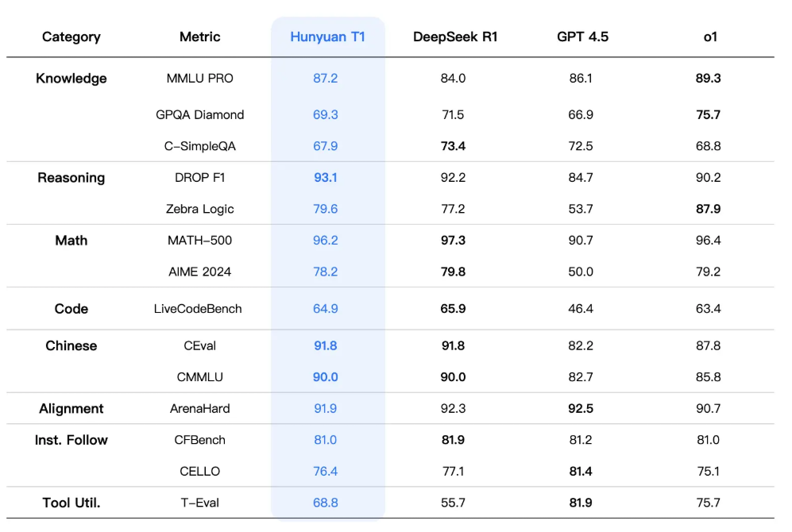Click the Reasoning category label
Screen dimensions: 792x532
[x=71, y=178]
